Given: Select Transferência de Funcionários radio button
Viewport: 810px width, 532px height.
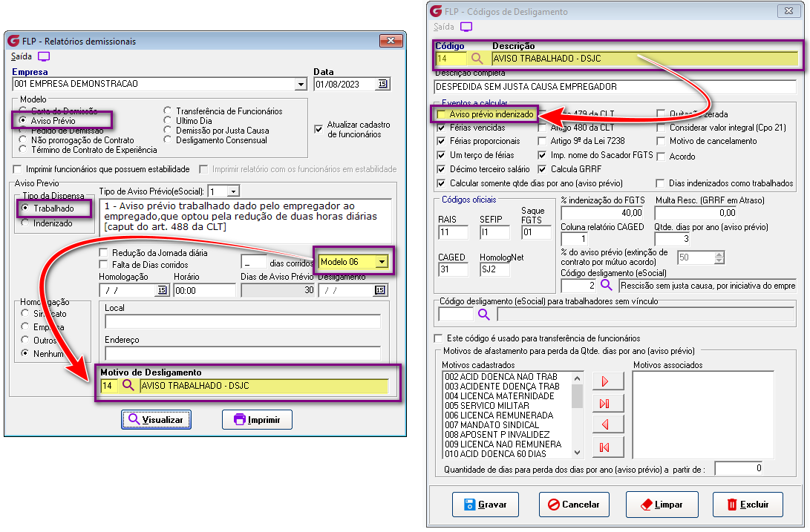Looking at the screenshot, I should [167, 111].
